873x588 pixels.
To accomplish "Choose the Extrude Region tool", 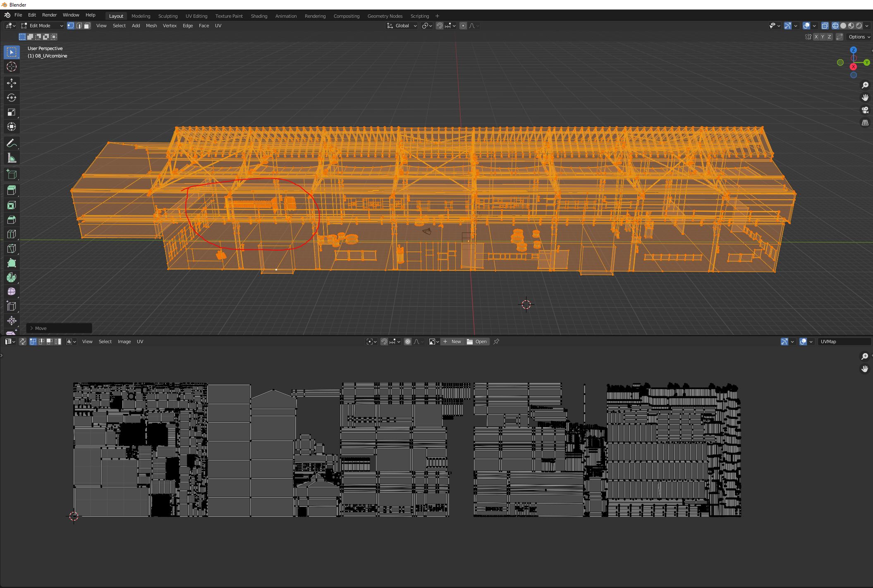I will (x=12, y=190).
